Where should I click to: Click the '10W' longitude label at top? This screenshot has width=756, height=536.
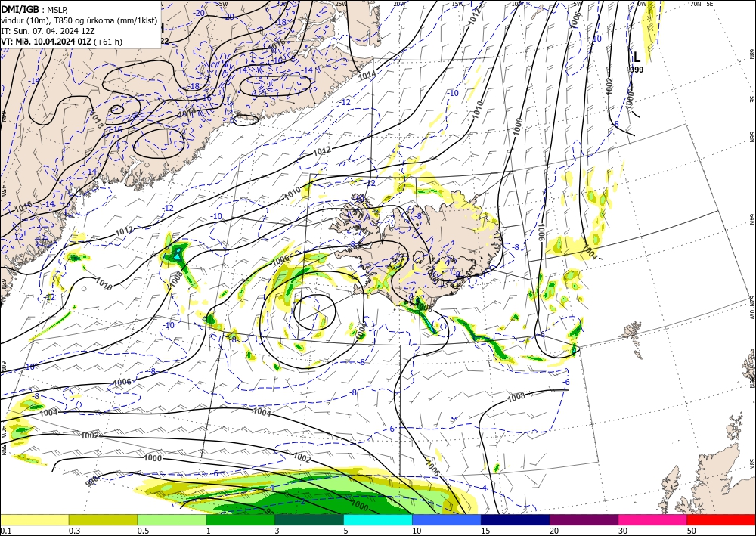[517, 4]
